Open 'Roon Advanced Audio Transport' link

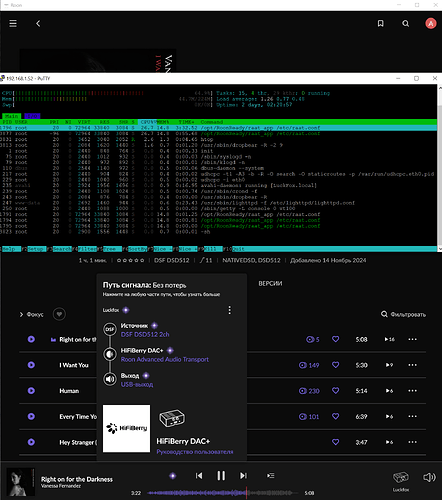[x=165, y=359]
